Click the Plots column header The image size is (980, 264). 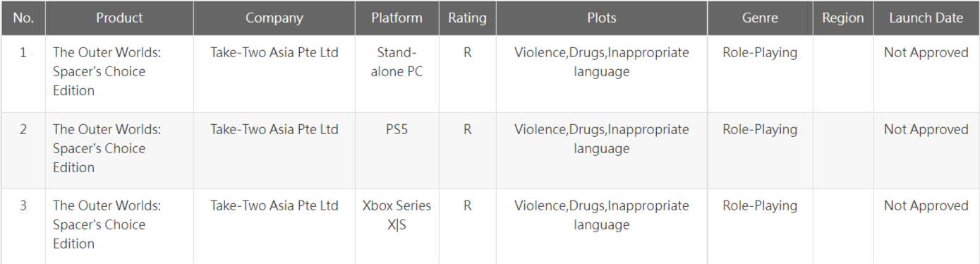point(601,18)
